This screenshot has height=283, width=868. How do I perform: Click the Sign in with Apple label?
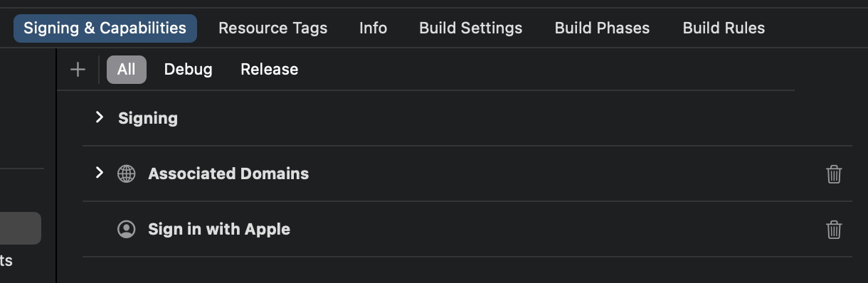219,230
